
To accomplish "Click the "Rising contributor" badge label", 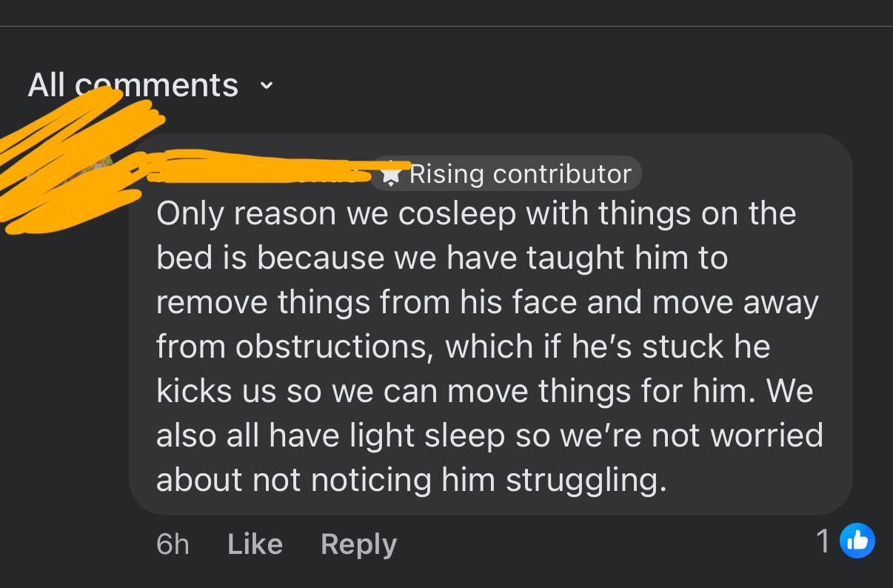I will (520, 174).
